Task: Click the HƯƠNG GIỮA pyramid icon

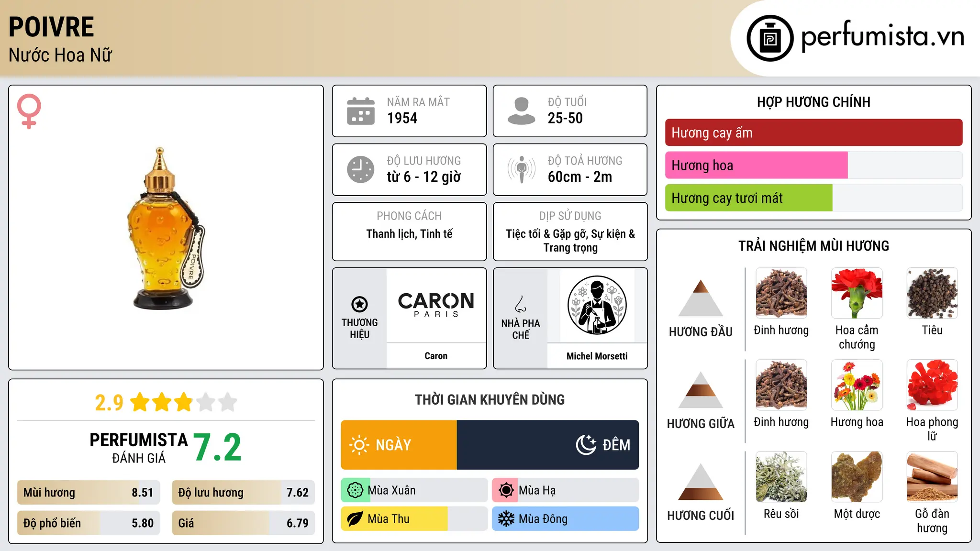Action: [x=701, y=390]
